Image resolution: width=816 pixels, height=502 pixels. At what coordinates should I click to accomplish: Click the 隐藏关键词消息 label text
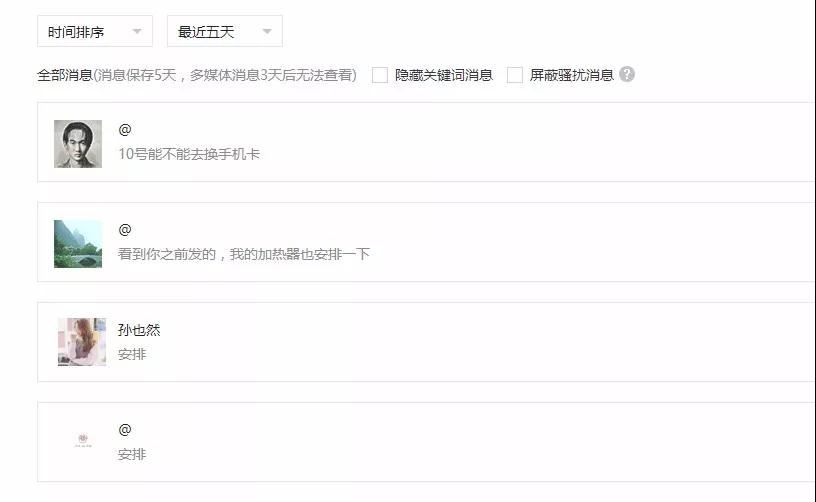click(x=444, y=75)
